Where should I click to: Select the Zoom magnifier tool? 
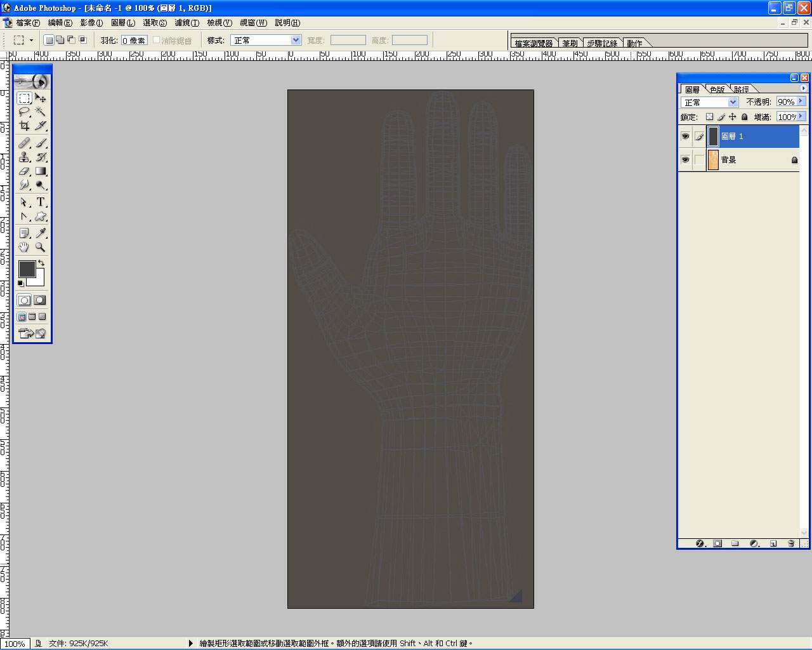(x=41, y=247)
